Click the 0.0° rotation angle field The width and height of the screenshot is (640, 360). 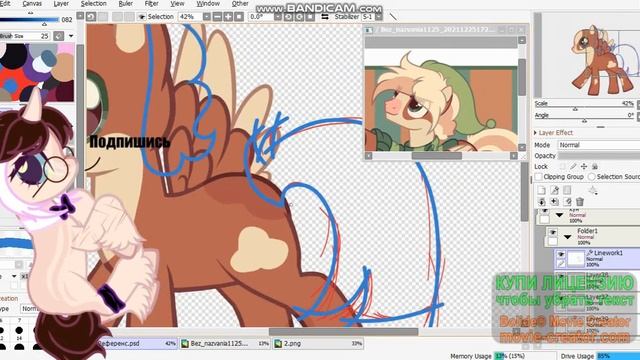pos(261,17)
